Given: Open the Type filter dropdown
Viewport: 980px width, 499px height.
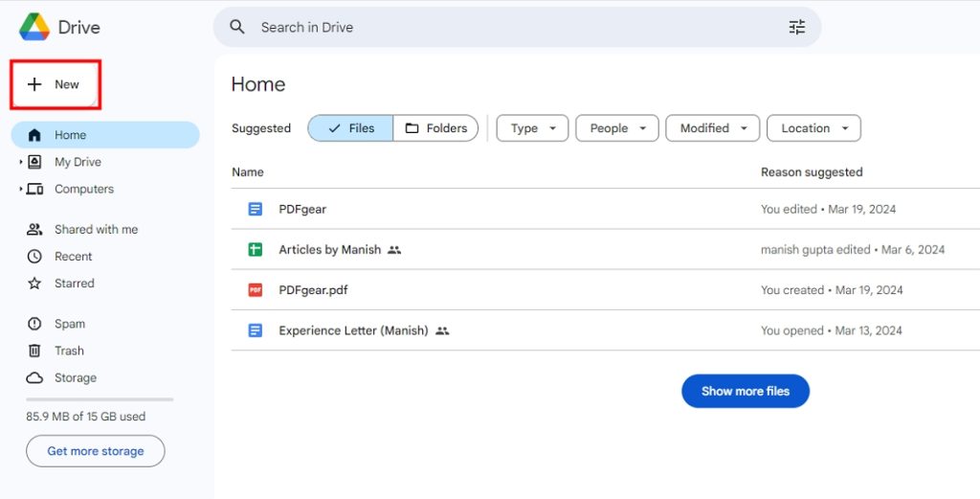Looking at the screenshot, I should (x=532, y=128).
